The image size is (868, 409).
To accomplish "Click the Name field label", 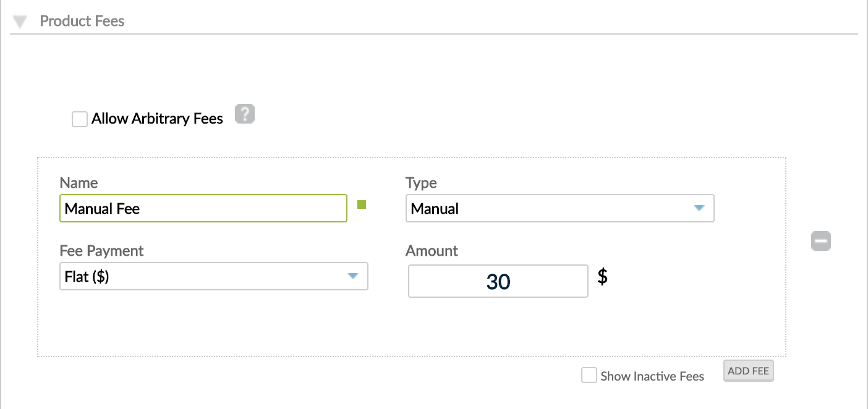I will point(78,182).
